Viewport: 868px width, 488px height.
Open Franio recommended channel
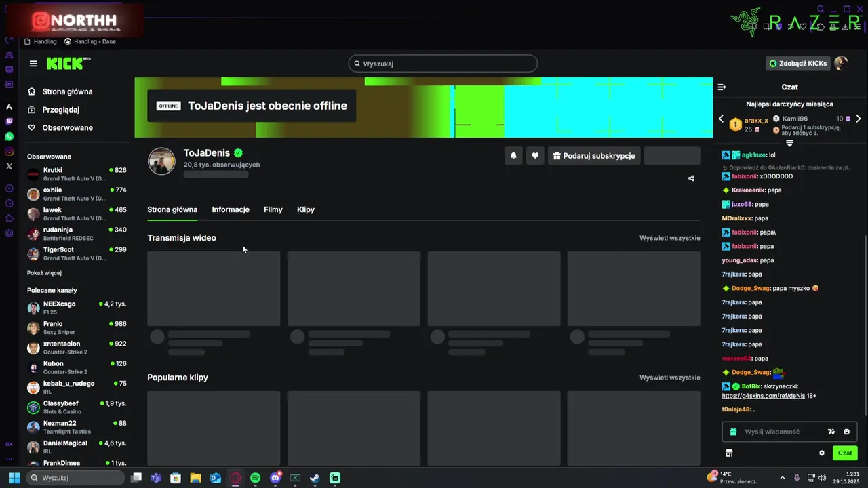(x=77, y=328)
